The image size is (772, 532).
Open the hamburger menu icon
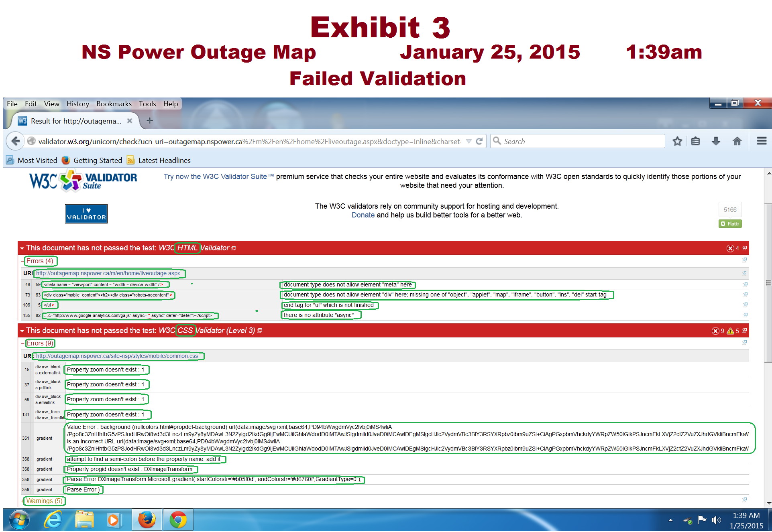point(761,141)
